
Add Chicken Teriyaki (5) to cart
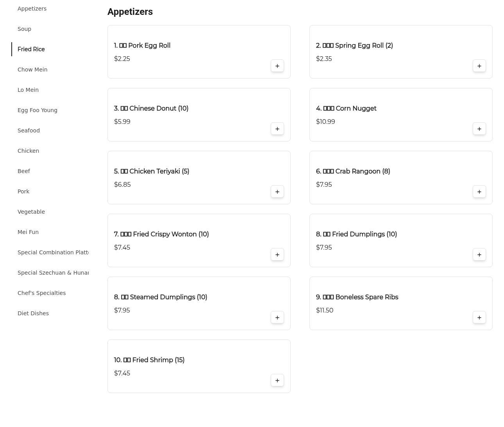pyautogui.click(x=277, y=192)
